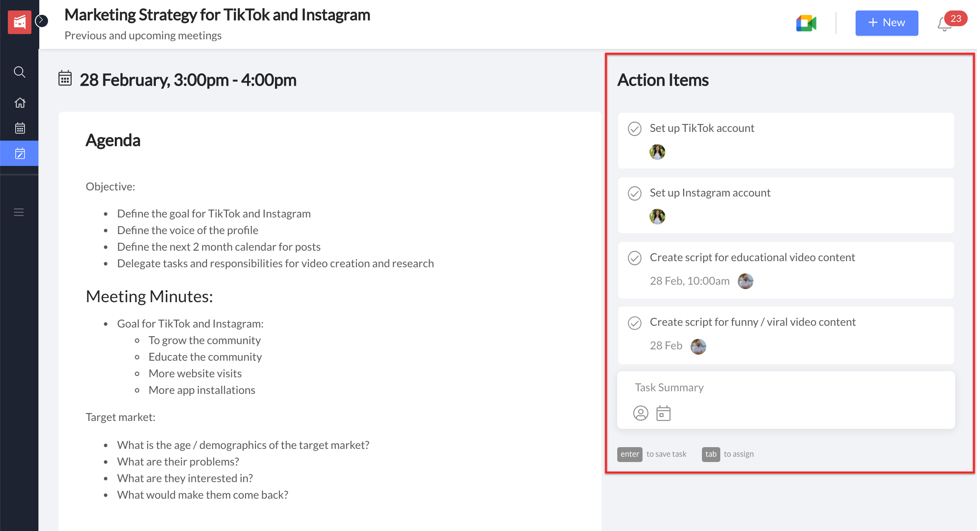Click the '+ New' button
This screenshot has height=531, width=980.
tap(885, 21)
